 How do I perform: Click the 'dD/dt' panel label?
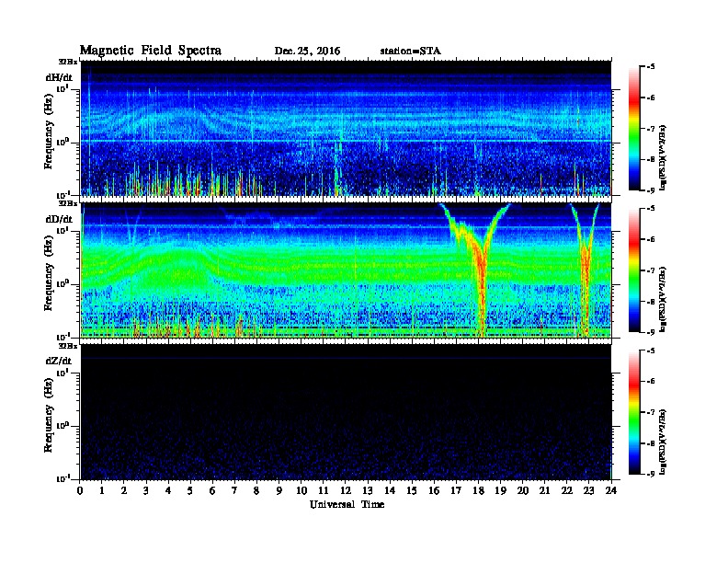[x=59, y=219]
